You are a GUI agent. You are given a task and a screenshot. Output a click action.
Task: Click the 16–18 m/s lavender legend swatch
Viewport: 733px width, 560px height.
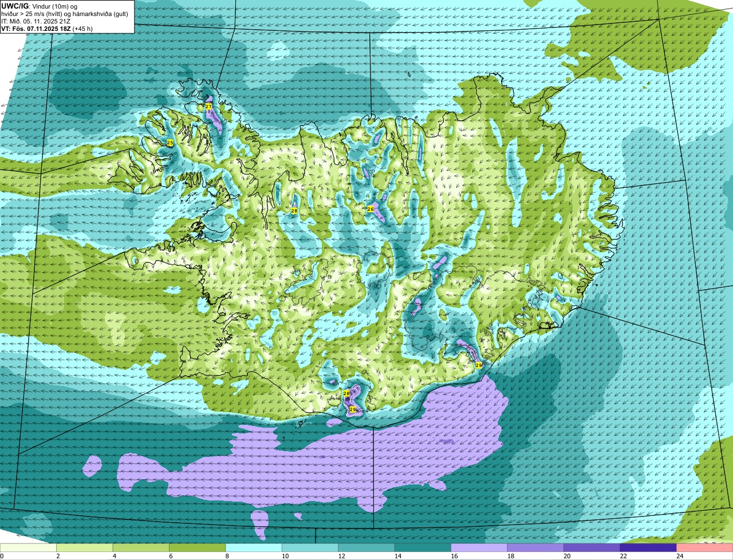tap(479, 547)
